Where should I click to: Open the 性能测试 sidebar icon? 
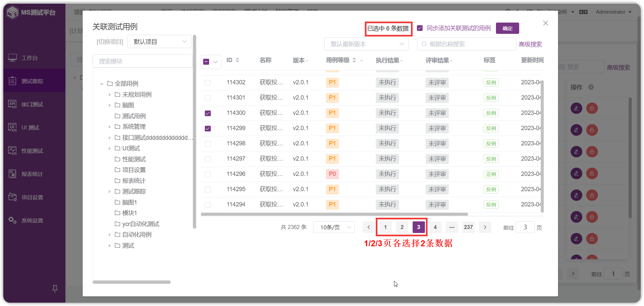(x=12, y=151)
